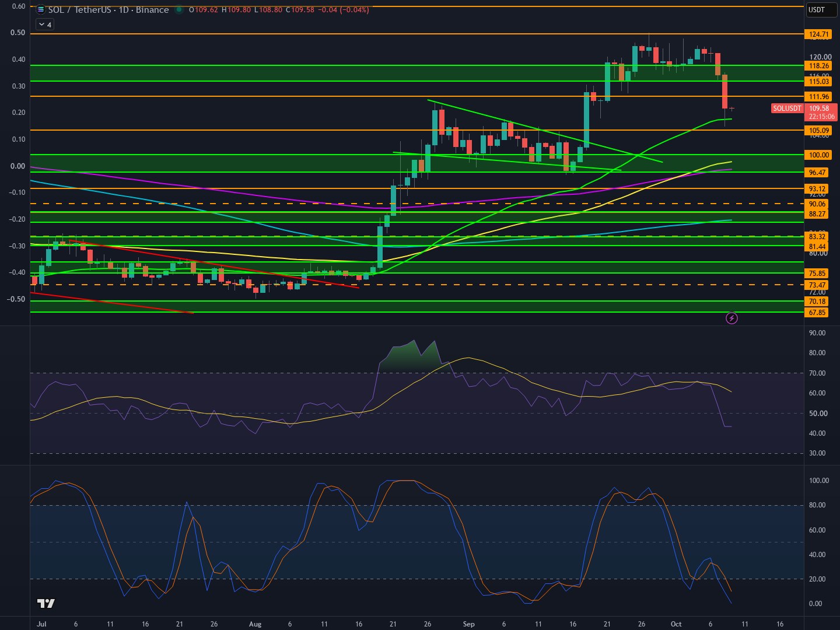The width and height of the screenshot is (840, 630).
Task: Select the 83.32 price level label
Action: click(817, 237)
